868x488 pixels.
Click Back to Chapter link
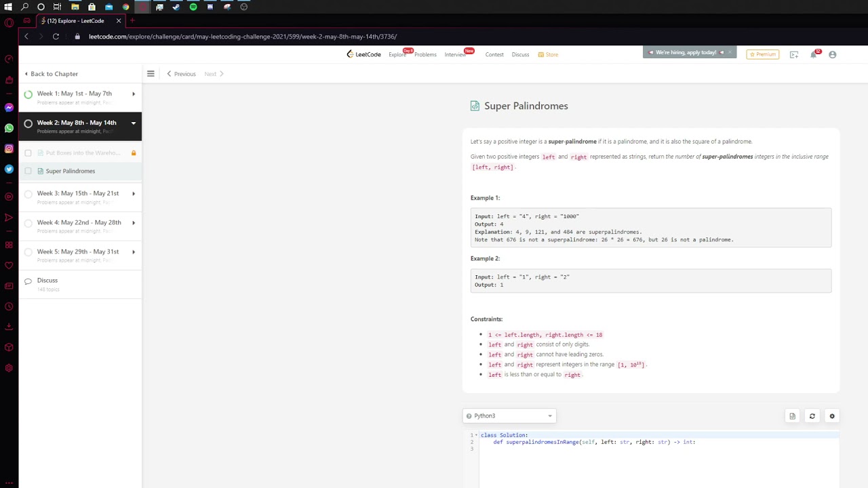point(52,74)
